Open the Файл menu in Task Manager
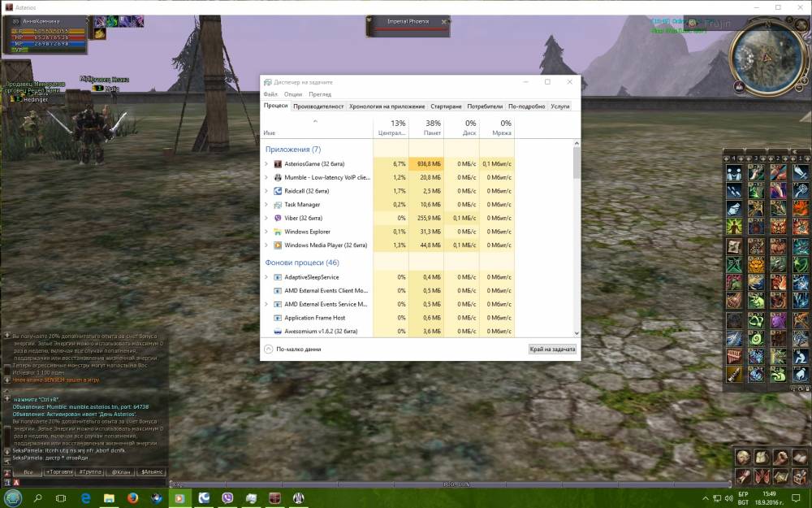This screenshot has width=812, height=508. point(270,94)
